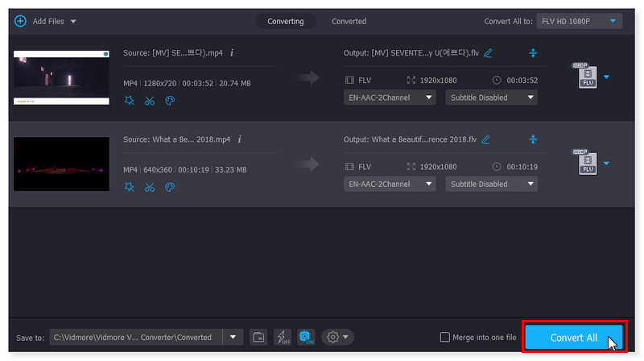Screen dimensions: 644x361
Task: Rename output using pencil icon on first file
Action: tap(488, 53)
